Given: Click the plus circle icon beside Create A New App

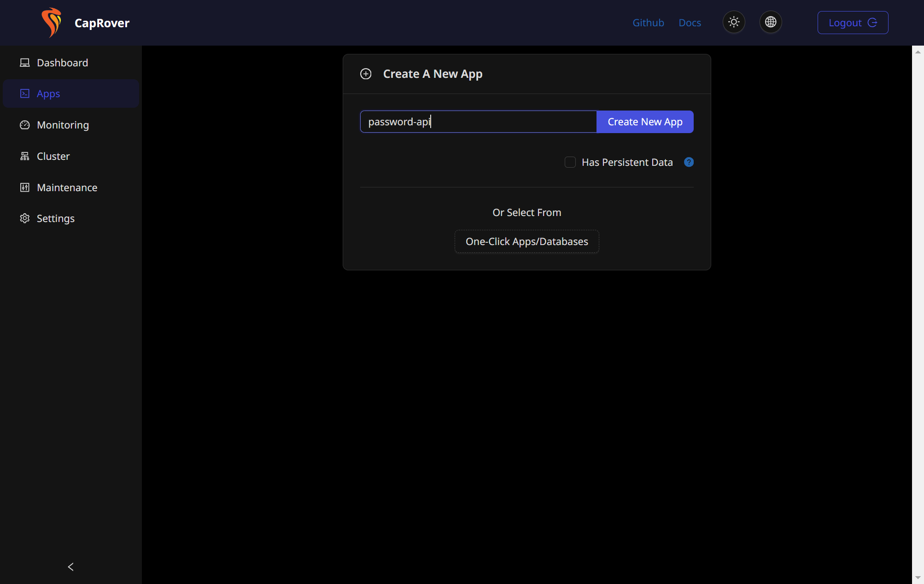Looking at the screenshot, I should point(366,74).
